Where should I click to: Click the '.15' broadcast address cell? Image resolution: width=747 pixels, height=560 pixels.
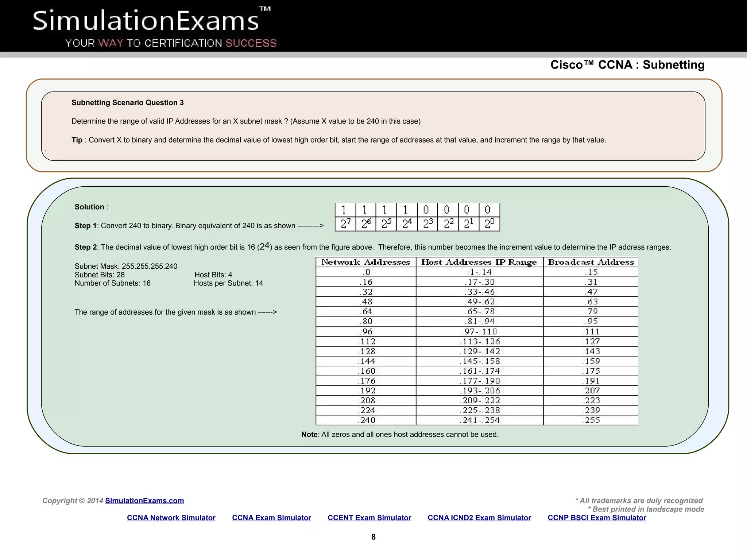pos(591,272)
